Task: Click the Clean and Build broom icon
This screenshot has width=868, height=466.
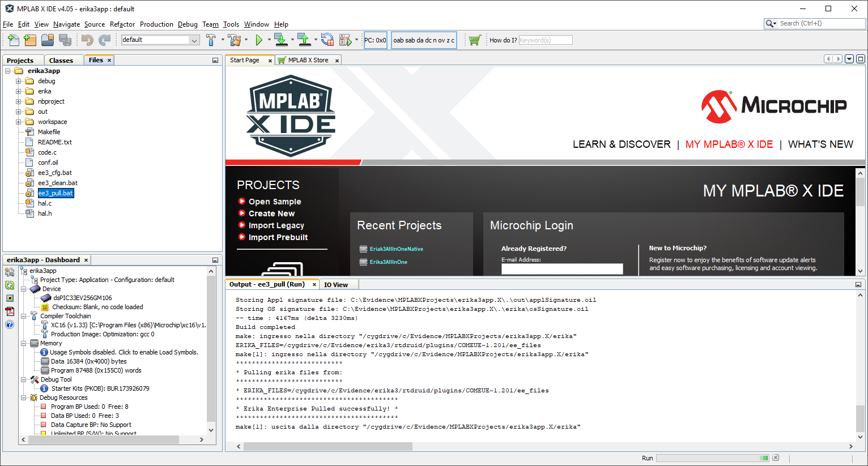Action: coord(234,40)
